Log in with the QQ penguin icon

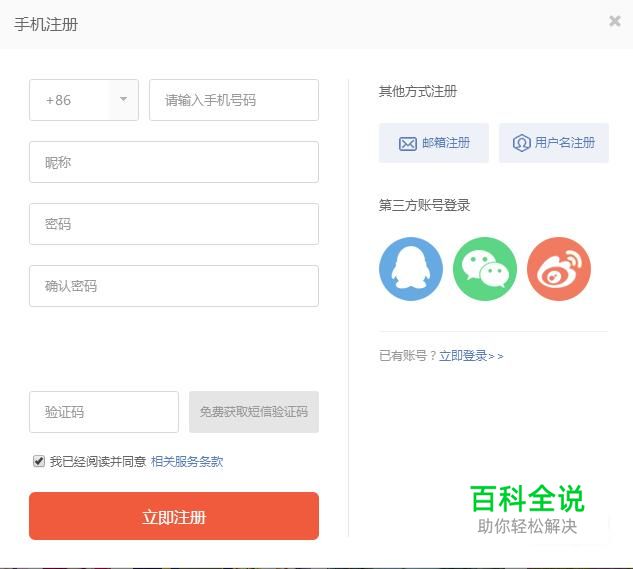pos(411,269)
